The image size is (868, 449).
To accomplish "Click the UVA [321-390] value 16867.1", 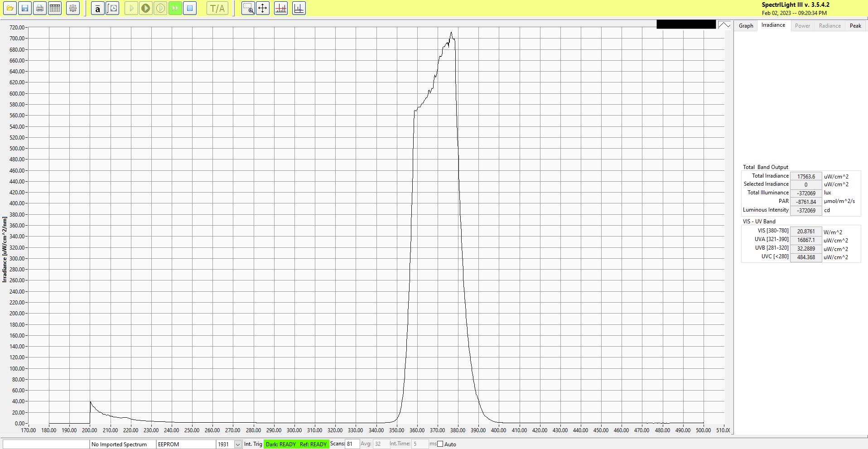I will coord(806,240).
